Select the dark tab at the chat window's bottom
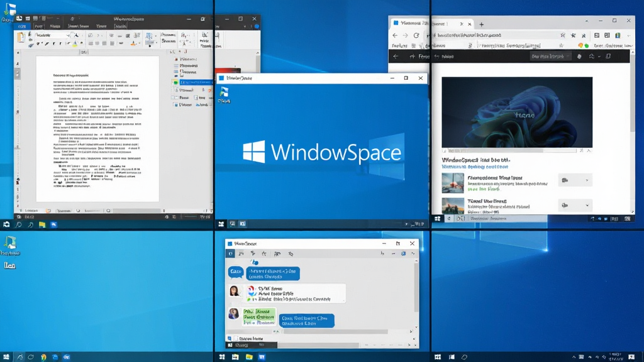This screenshot has height=362, width=644. (x=252, y=346)
